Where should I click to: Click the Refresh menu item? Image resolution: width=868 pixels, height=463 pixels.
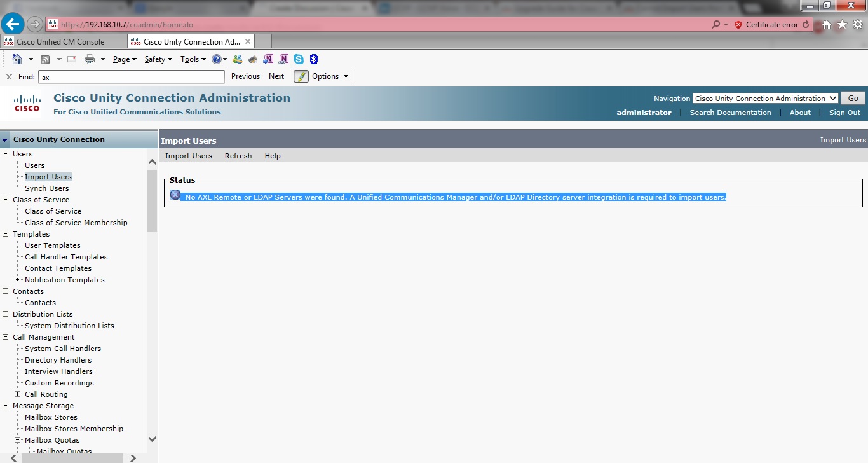[238, 156]
